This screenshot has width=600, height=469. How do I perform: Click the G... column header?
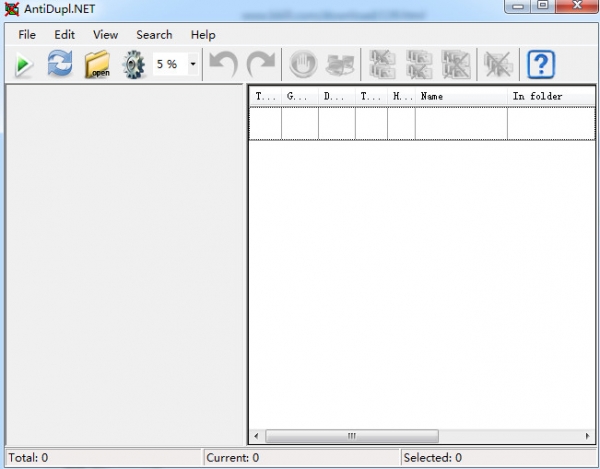click(300, 96)
